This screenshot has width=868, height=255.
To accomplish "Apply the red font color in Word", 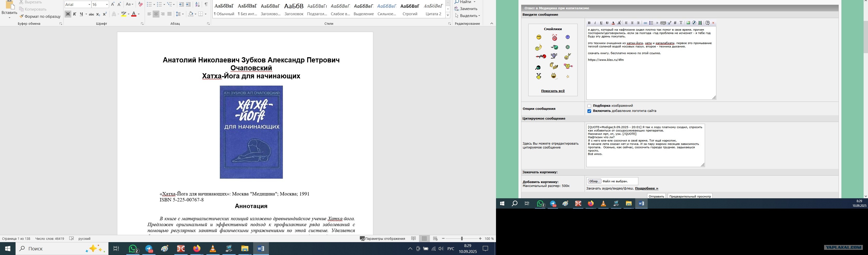I will click(134, 14).
